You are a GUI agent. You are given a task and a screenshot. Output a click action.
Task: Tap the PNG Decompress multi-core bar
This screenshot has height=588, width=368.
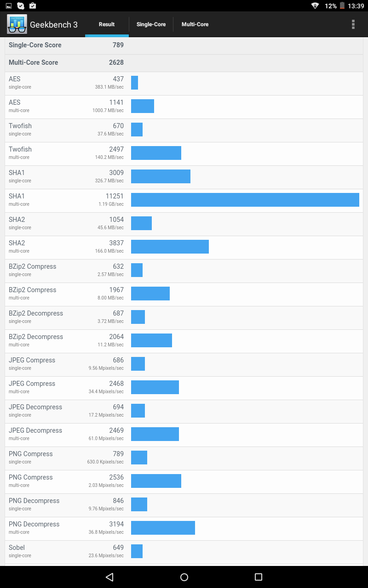(x=163, y=528)
